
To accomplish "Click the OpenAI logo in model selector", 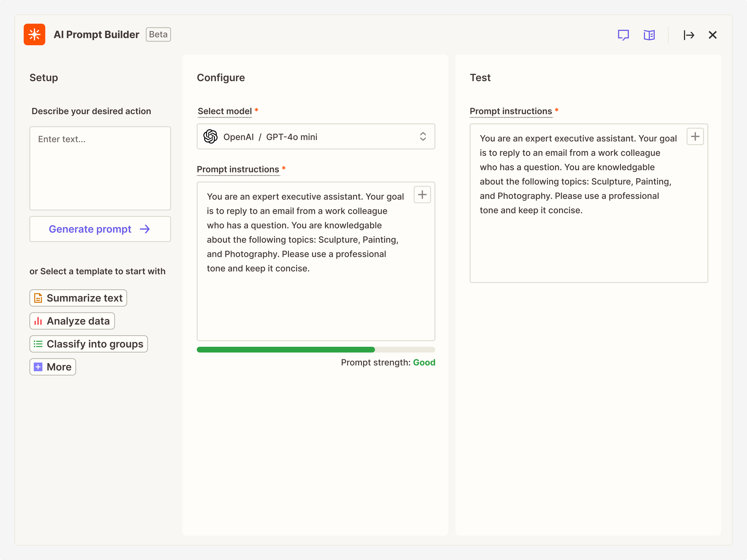I will [210, 137].
